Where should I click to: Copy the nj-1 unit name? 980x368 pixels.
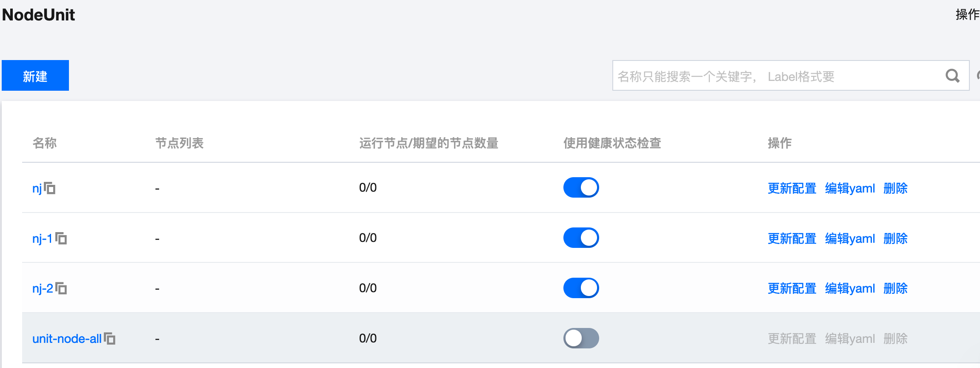pyautogui.click(x=61, y=238)
